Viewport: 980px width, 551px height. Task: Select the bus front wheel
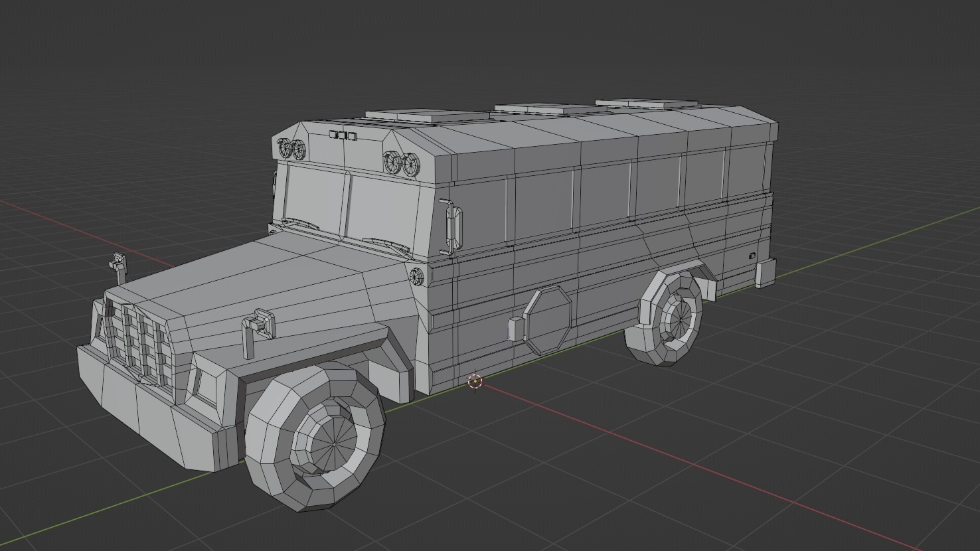click(x=315, y=436)
